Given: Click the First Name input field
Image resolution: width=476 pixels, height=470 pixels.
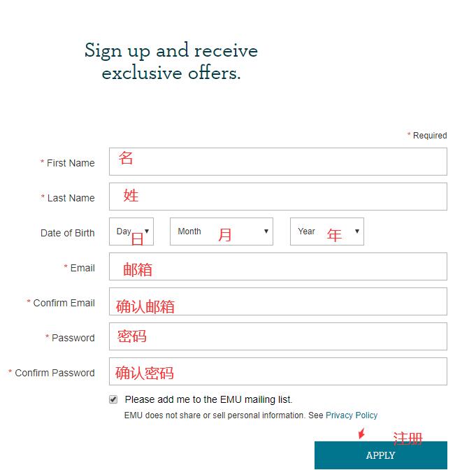Looking at the screenshot, I should point(277,162).
